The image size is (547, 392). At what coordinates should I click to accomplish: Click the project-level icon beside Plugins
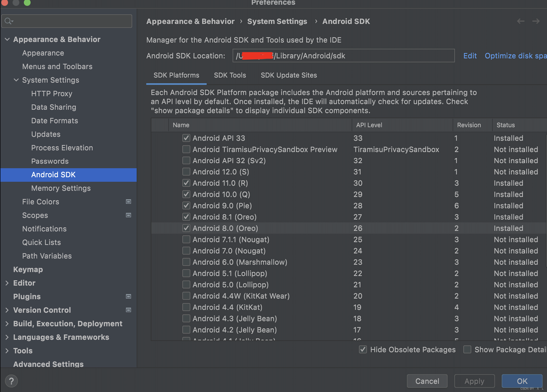[129, 296]
